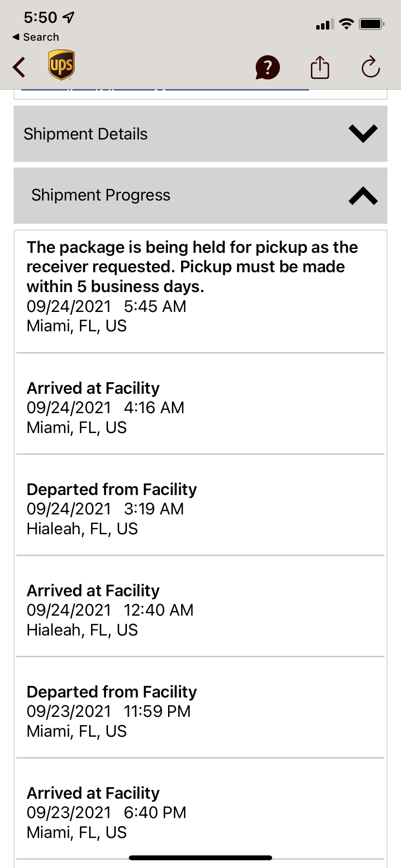Open the help question mark icon
401x868 pixels.
coord(268,67)
